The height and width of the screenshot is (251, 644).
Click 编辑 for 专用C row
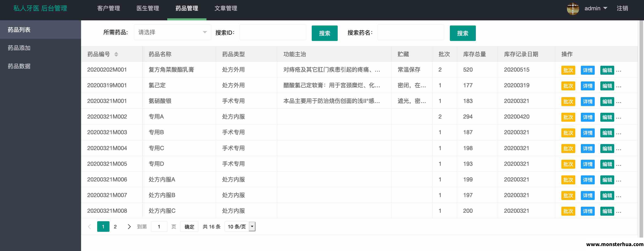tap(607, 149)
